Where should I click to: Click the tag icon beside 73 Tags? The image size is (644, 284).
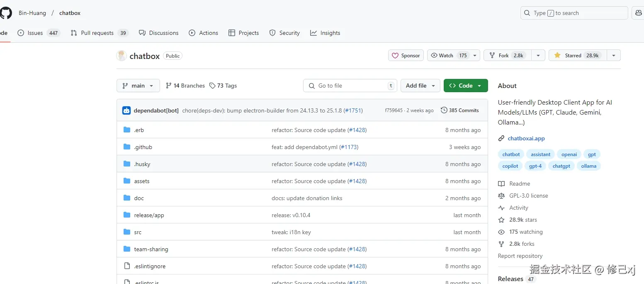click(212, 86)
